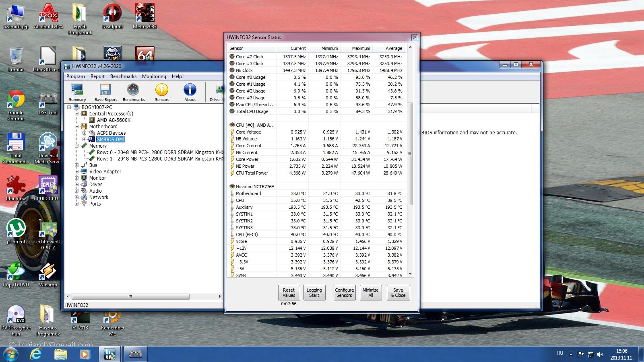Open the Egyéb Programok folder icon
The image size is (644, 362).
click(x=80, y=19)
